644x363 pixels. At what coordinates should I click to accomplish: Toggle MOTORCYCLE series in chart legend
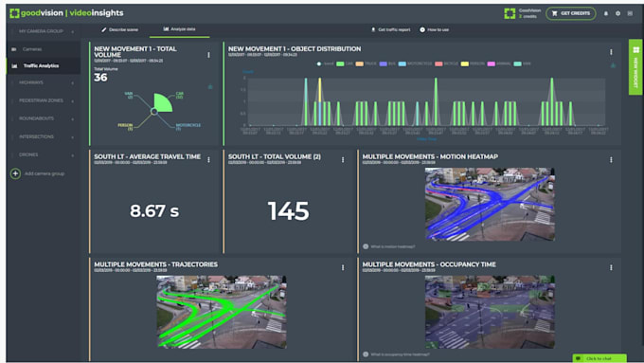point(415,64)
